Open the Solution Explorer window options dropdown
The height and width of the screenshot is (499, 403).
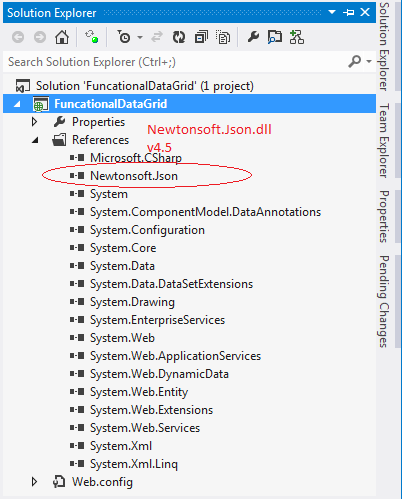[332, 12]
